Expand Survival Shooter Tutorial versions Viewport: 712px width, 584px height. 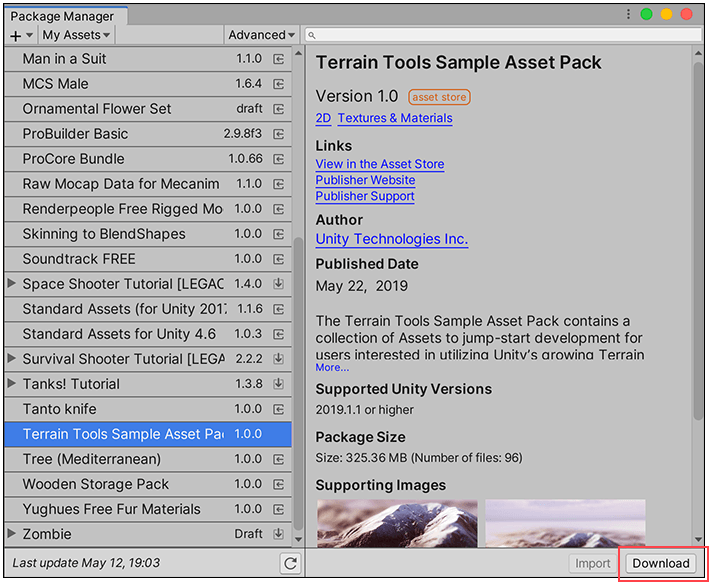12,358
